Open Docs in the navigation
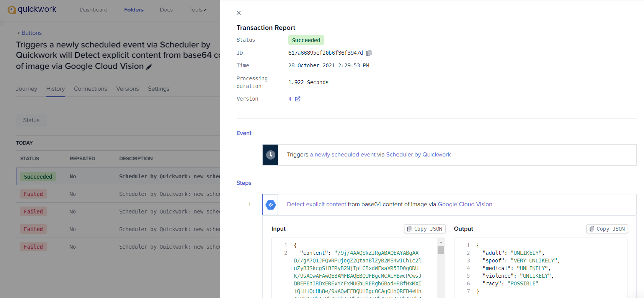The image size is (644, 298). click(166, 10)
